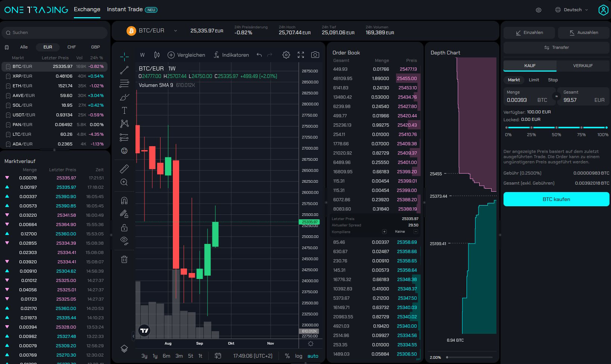Expand the BTC/EUR pair selector
Viewport: 611px width, 364px height.
coord(175,31)
